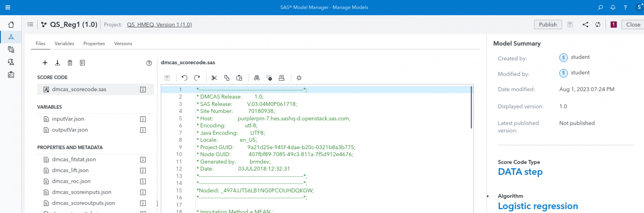
Task: Show info for dmcas_roc.json file
Action: click(143, 181)
